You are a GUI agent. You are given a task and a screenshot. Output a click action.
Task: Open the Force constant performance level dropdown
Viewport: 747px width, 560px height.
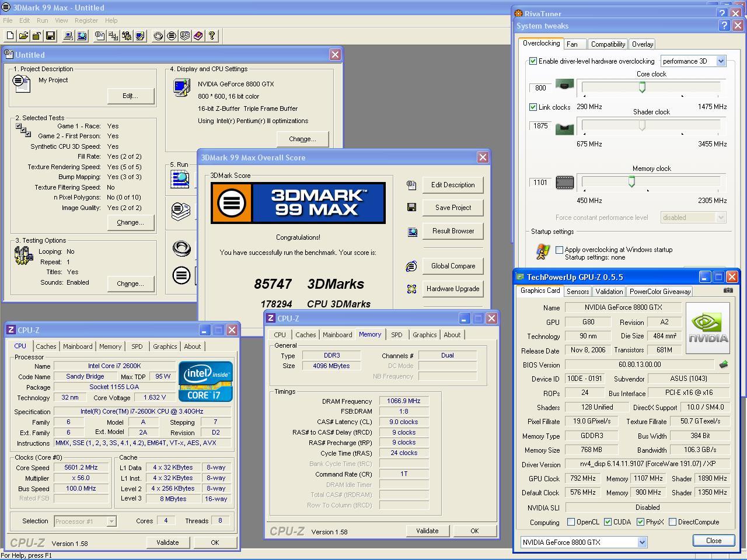point(693,218)
